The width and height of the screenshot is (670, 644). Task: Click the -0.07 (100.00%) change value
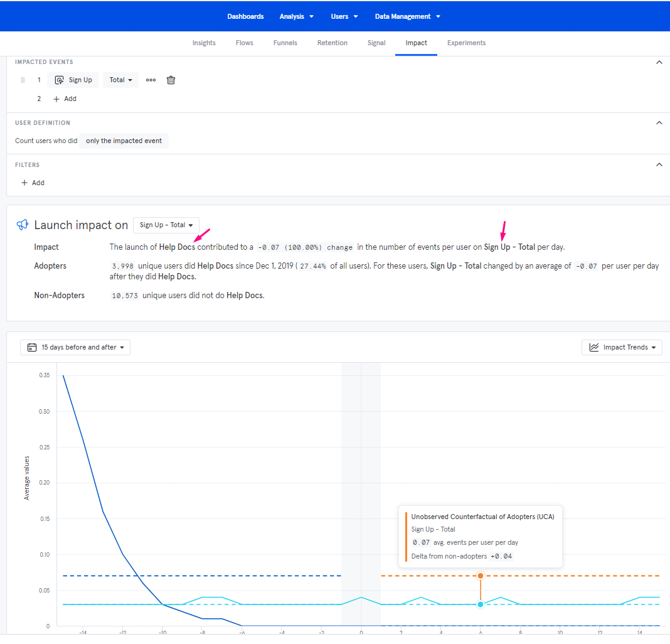pos(306,247)
